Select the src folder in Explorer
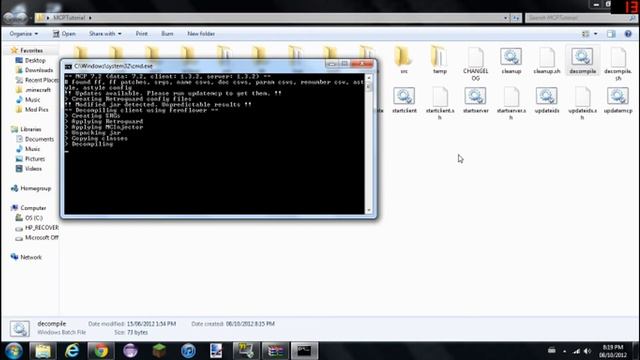Viewport: 640px width, 360px height. pyautogui.click(x=403, y=60)
